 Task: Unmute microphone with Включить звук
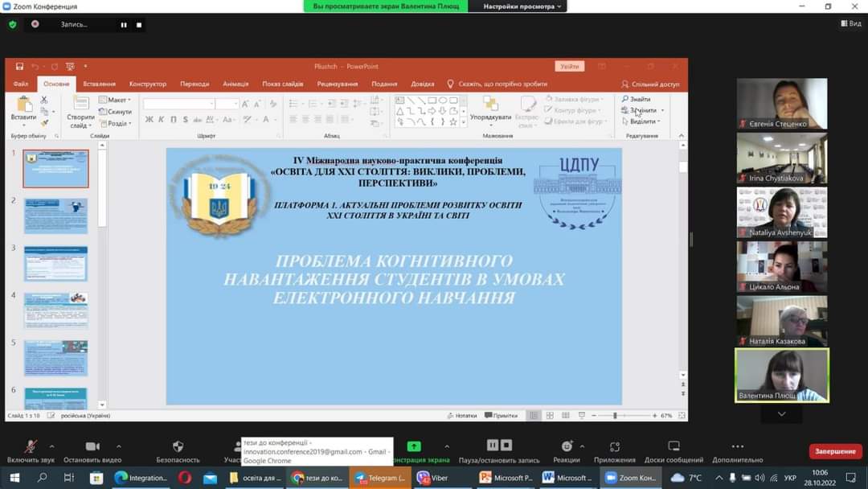(x=30, y=447)
